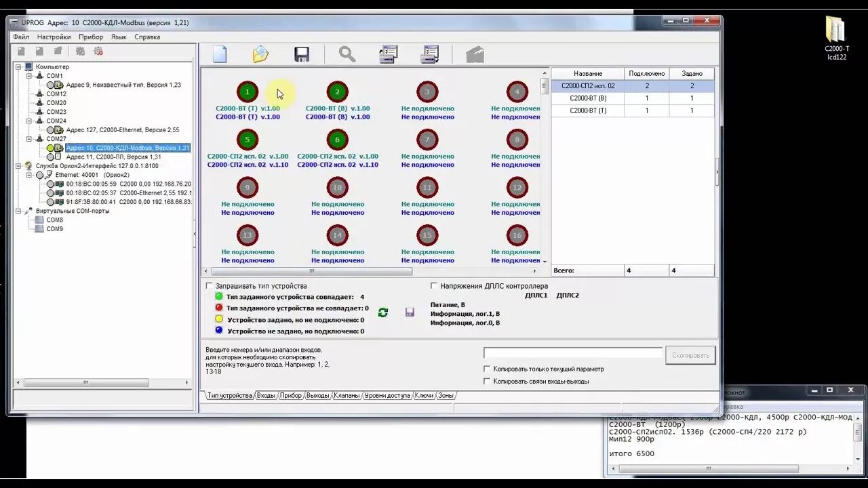This screenshot has width=868, height=488.
Task: Select device circle number 2
Action: pos(337,91)
